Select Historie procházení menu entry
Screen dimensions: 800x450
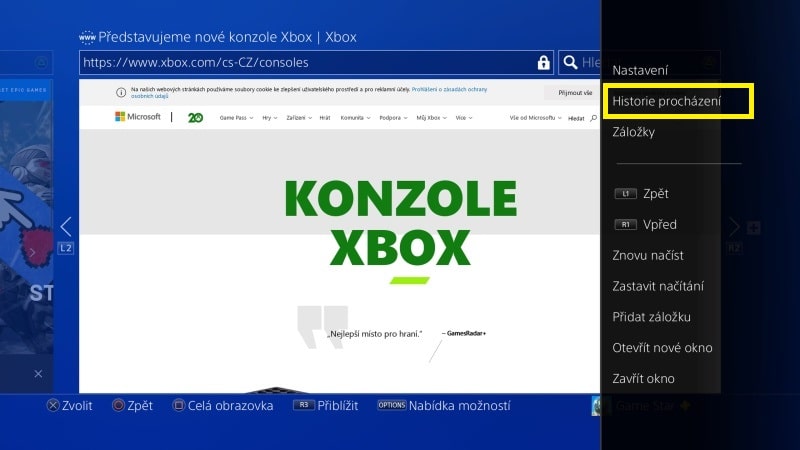pyautogui.click(x=678, y=102)
